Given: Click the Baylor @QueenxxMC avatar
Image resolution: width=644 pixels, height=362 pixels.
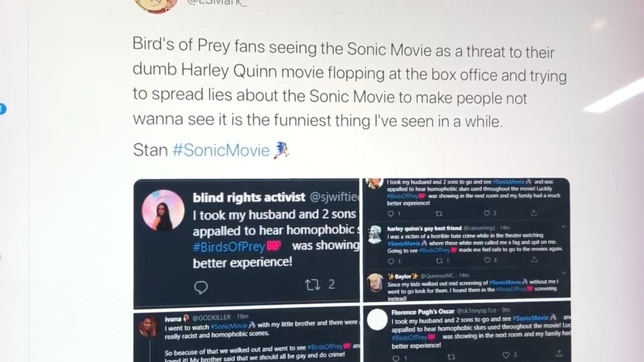Looking at the screenshot, I should 375,283.
